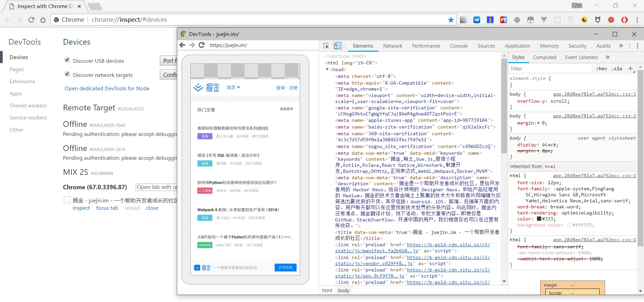Open the yellow moon extension icon
The image size is (644, 302).
pyautogui.click(x=584, y=20)
